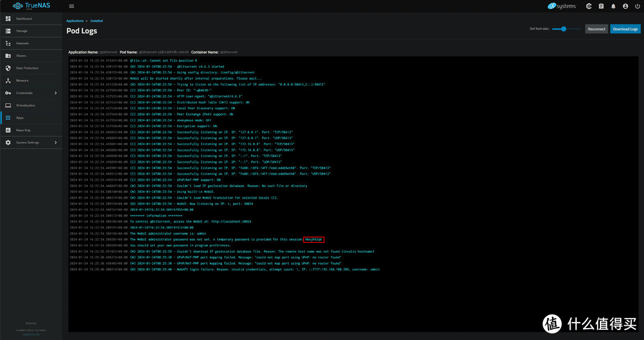Open the alerts bell icon
The image size is (644, 340).
pos(613,6)
